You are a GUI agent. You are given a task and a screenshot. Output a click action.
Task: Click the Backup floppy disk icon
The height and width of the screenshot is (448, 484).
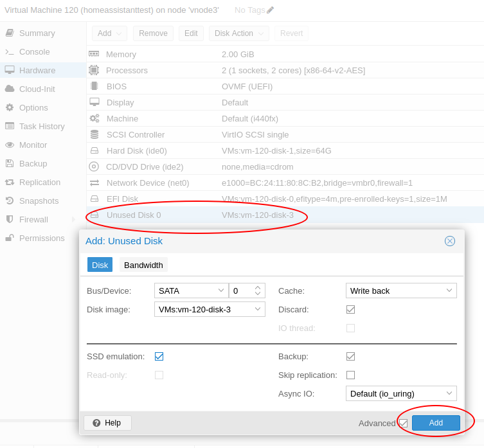(10, 163)
